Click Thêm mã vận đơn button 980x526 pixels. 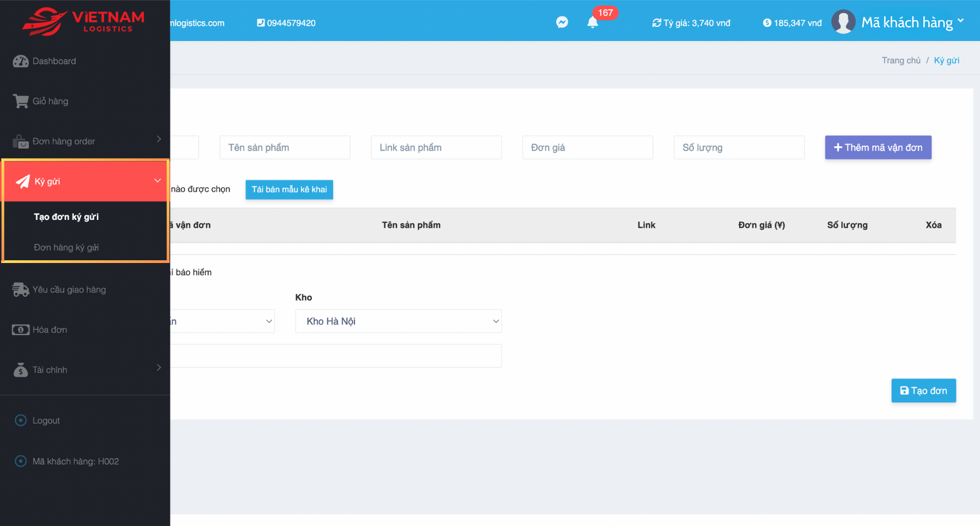coord(878,147)
